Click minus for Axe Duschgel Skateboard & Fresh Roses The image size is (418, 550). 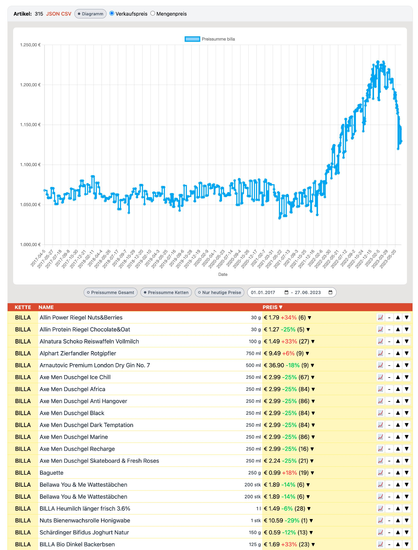pos(389,461)
